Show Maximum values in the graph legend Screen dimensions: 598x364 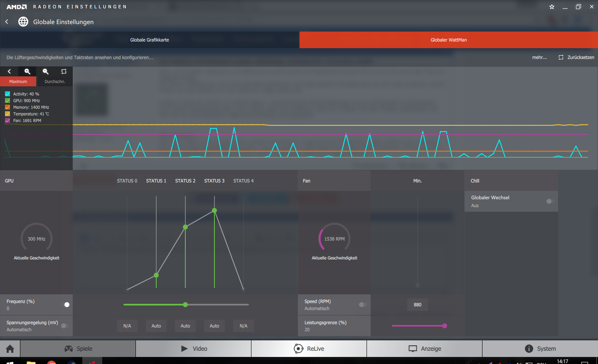click(18, 81)
